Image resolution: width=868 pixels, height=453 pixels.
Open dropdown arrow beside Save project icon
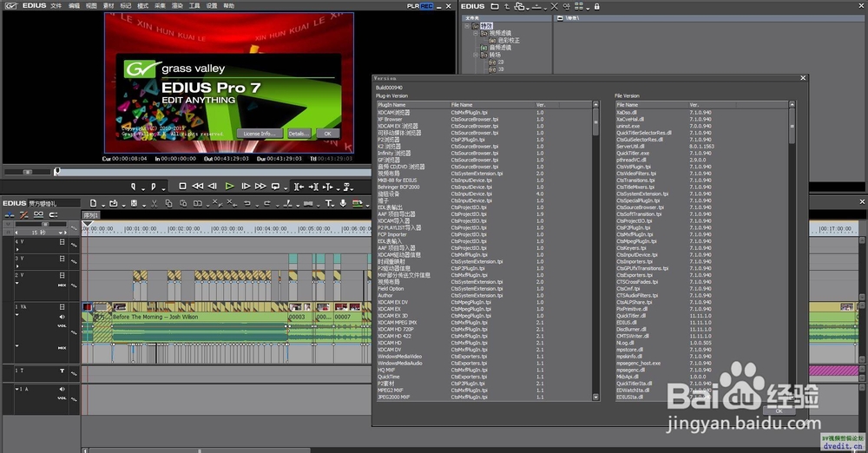coord(143,206)
